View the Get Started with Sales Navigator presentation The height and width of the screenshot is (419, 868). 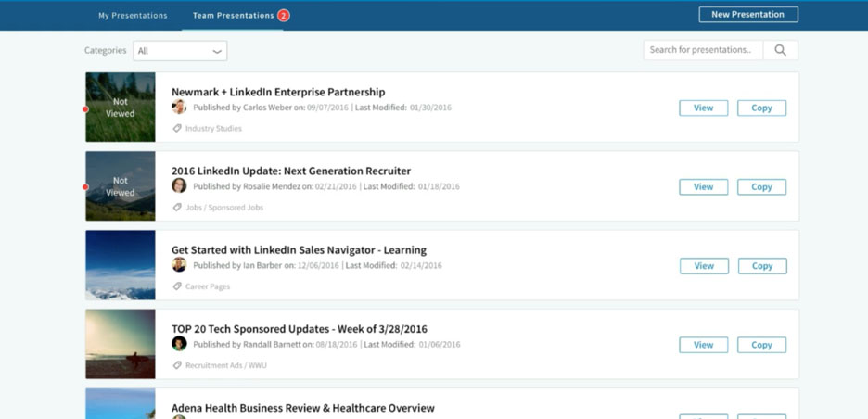point(703,266)
